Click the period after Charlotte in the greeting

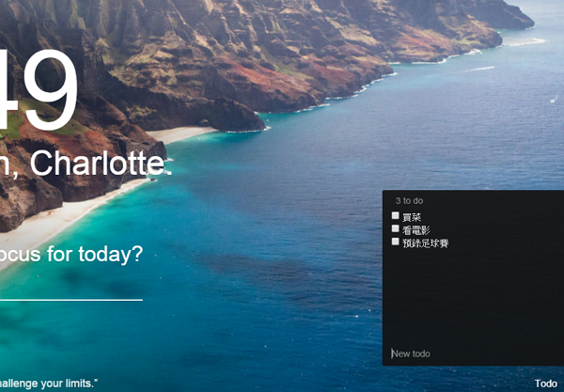coord(169,173)
